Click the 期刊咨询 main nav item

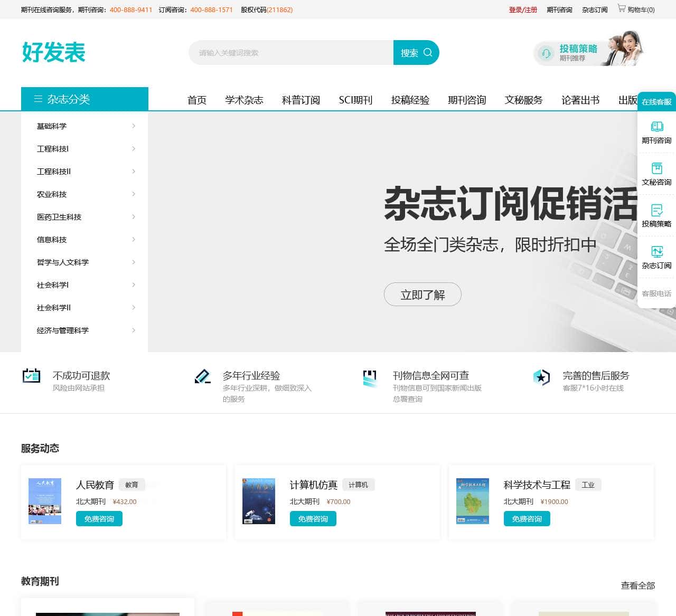click(467, 100)
